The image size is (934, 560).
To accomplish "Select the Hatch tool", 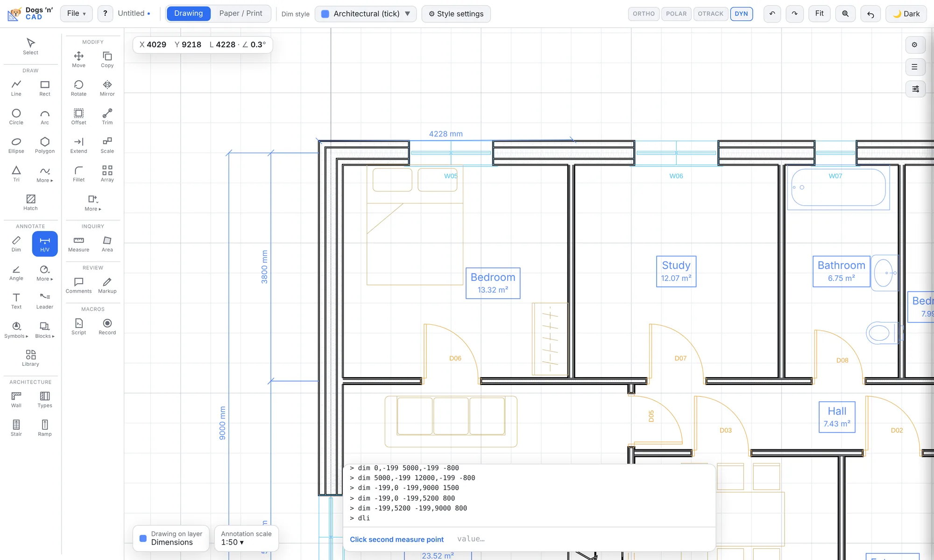I will click(30, 203).
